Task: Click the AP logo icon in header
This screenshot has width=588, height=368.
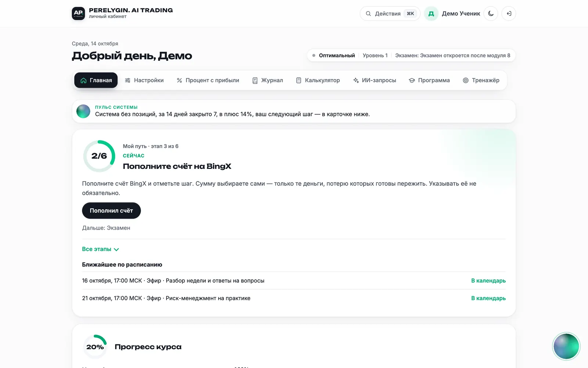Action: click(x=78, y=14)
